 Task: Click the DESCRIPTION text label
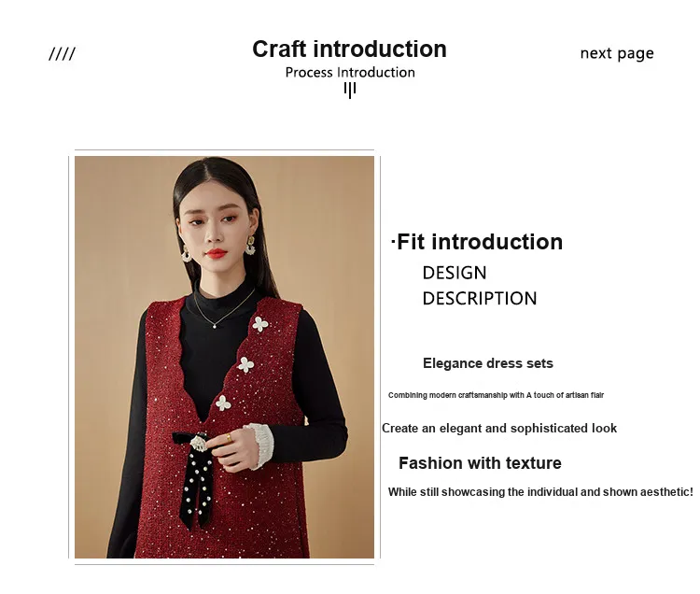[x=480, y=298]
